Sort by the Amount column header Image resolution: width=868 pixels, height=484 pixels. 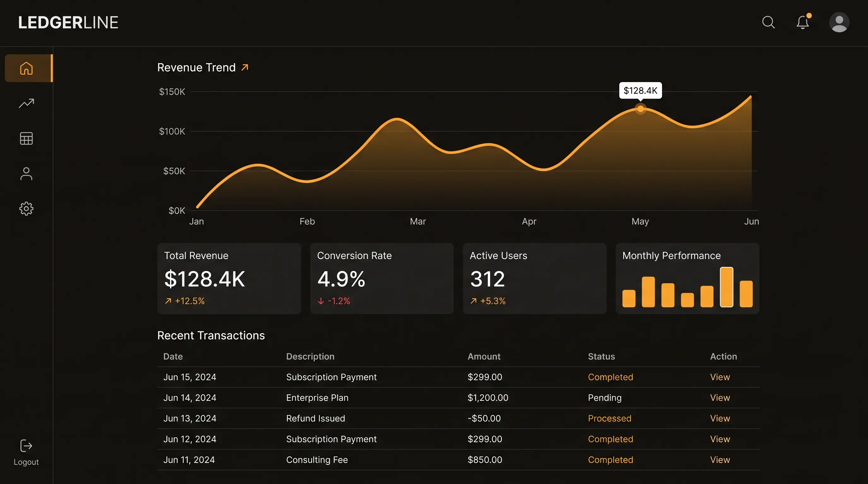[484, 356]
